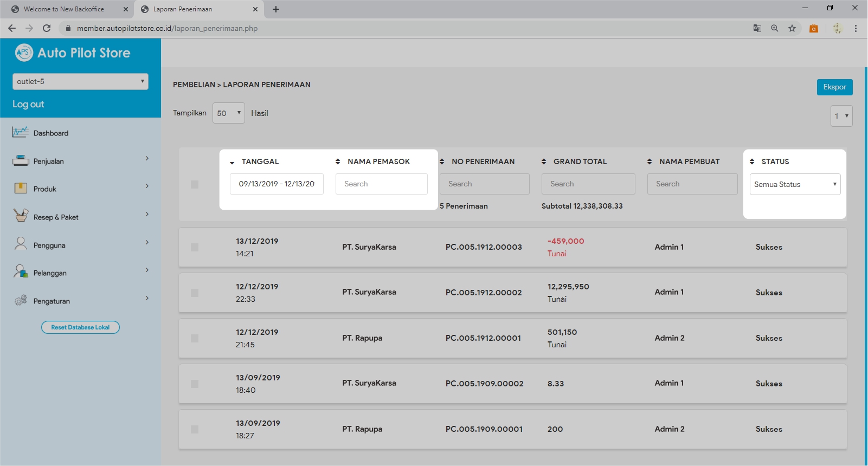Click the Pelanggan customer icon
The width and height of the screenshot is (868, 466).
point(21,272)
